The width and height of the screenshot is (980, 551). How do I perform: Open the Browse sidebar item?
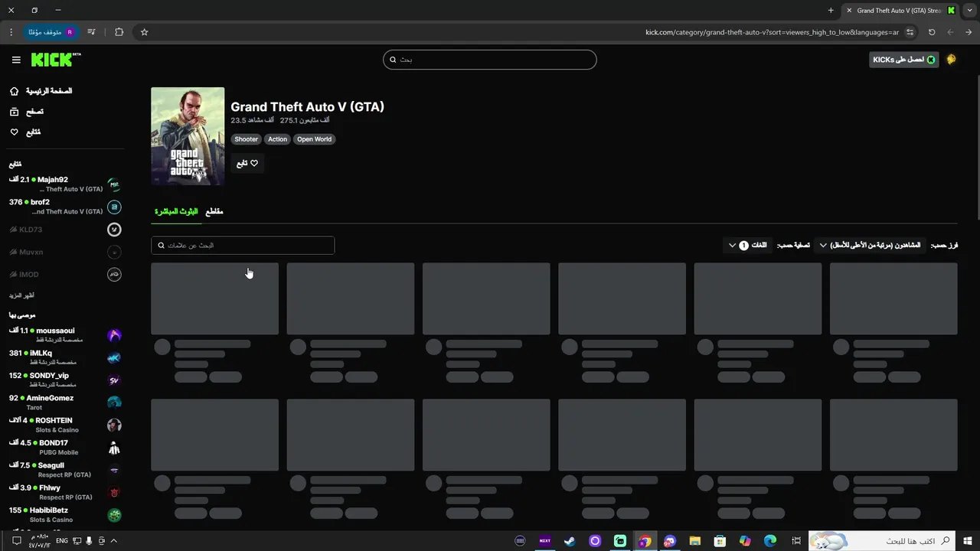[27, 112]
